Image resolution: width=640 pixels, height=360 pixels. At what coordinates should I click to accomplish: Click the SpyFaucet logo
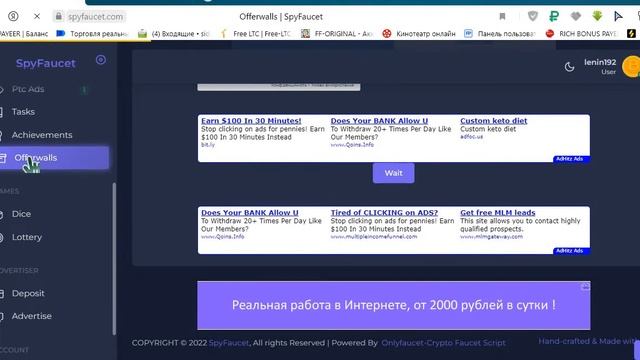tap(46, 63)
